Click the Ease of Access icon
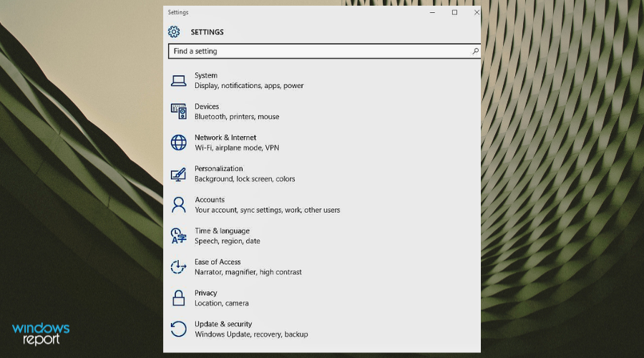644x358 pixels. point(178,267)
